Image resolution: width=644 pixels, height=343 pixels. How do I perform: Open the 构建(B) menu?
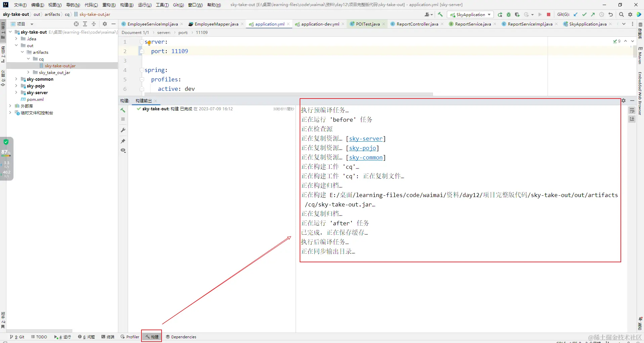click(x=127, y=5)
